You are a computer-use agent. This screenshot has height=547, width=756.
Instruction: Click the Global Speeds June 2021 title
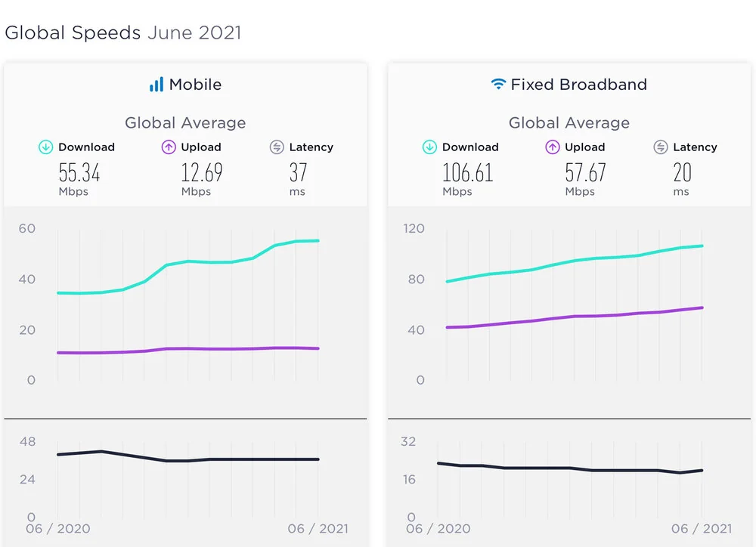[x=123, y=33]
